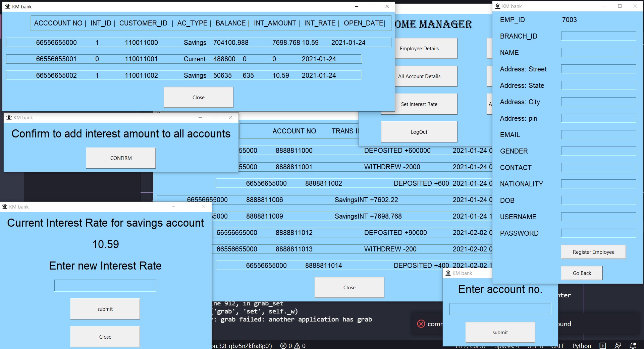Select transaction 8888811012 DEPOSITED +90000
Viewport: 644px width, 349px height.
352,233
